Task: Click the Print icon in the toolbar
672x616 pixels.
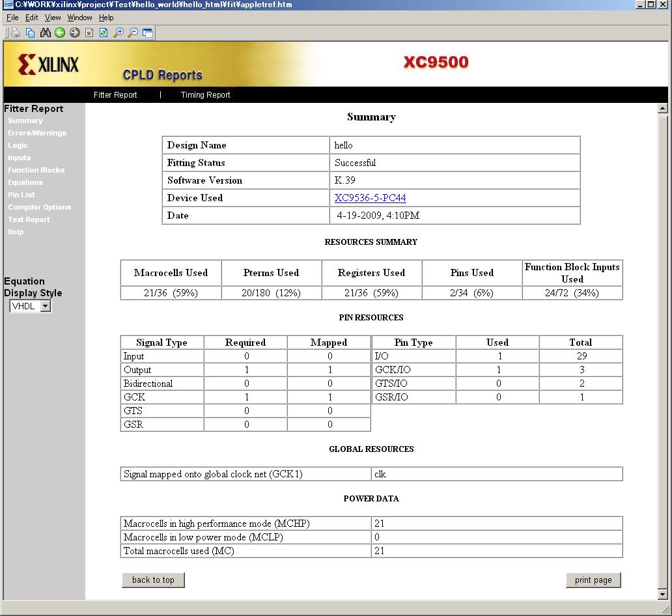Action: 16,33
